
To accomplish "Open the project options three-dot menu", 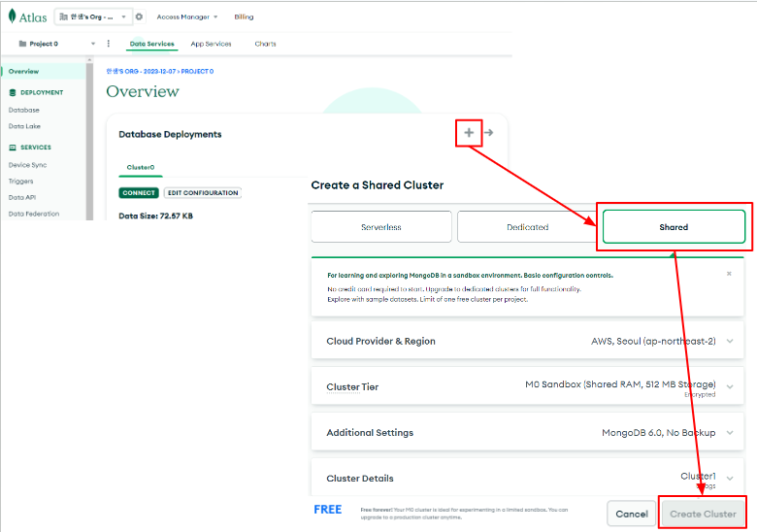I will 108,44.
